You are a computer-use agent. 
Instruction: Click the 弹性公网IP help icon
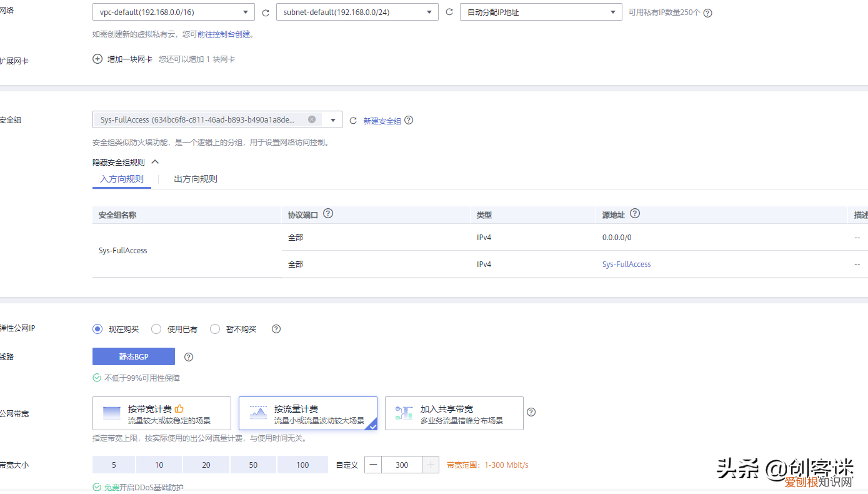click(x=276, y=328)
